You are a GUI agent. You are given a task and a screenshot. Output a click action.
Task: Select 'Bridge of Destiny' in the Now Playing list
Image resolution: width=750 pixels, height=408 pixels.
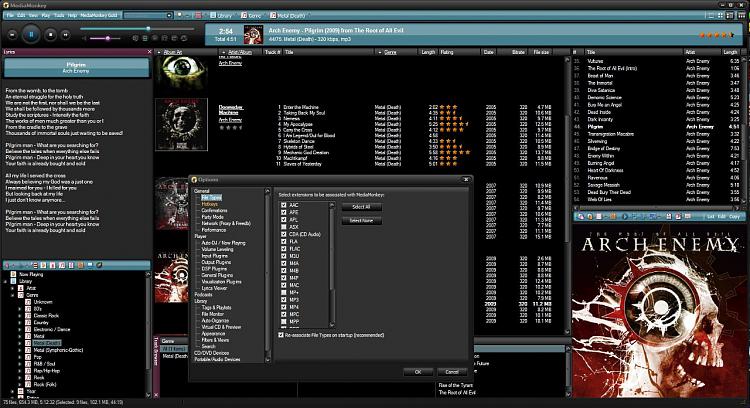[x=658, y=148]
